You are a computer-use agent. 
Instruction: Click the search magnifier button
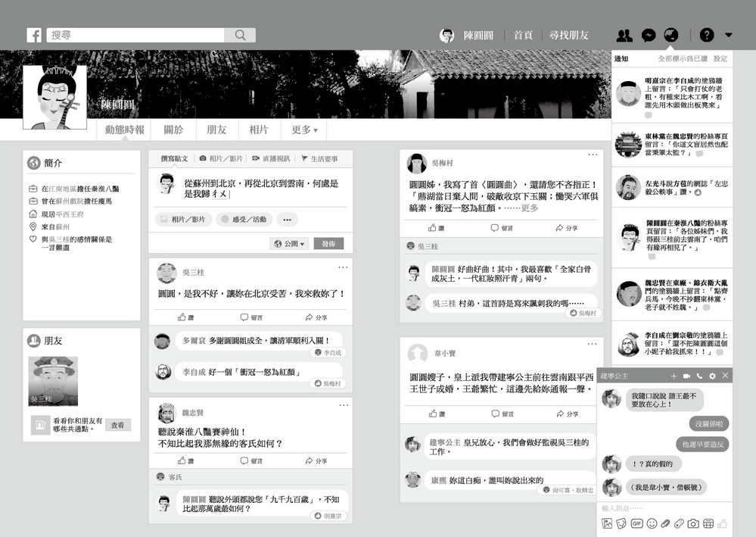[x=240, y=36]
